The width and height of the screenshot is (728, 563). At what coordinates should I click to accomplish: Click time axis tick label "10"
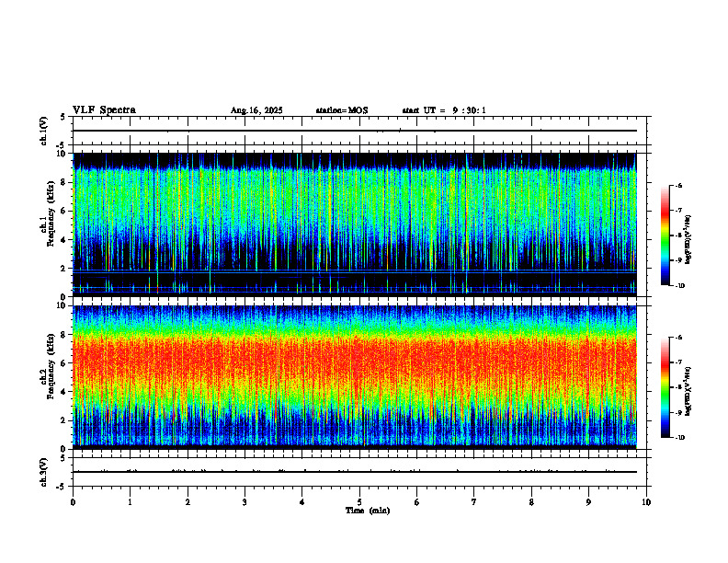click(x=646, y=502)
